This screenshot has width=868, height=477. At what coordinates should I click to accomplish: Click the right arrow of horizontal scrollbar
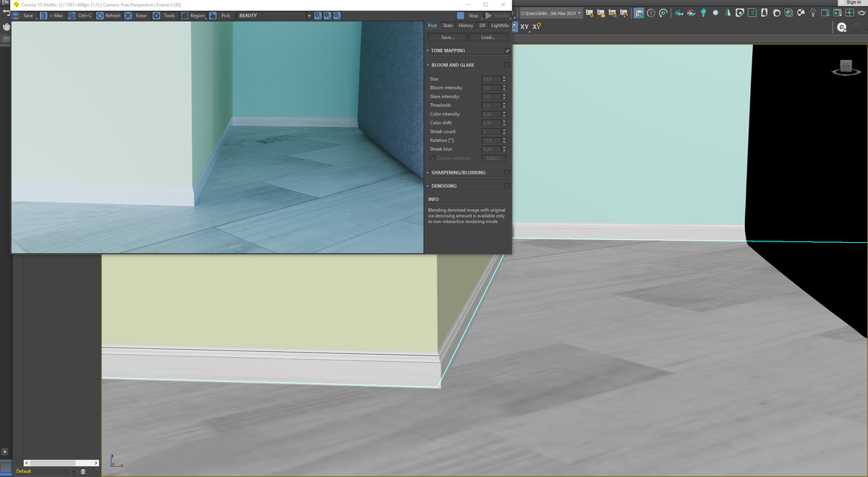click(x=96, y=463)
